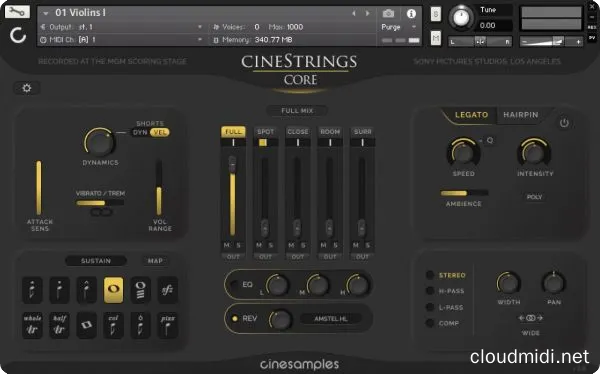This screenshot has width=600, height=374.
Task: Open the AMSTEL HL reverb selector
Action: [331, 318]
